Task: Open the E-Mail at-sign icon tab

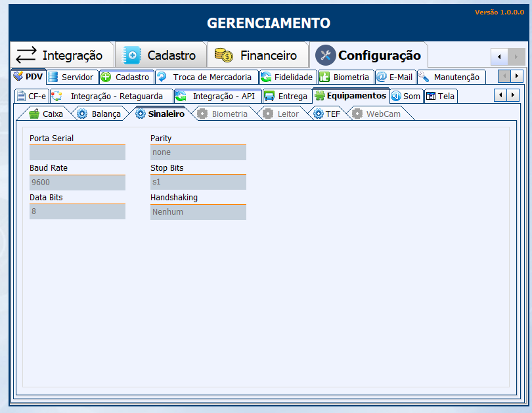Action: (382, 77)
